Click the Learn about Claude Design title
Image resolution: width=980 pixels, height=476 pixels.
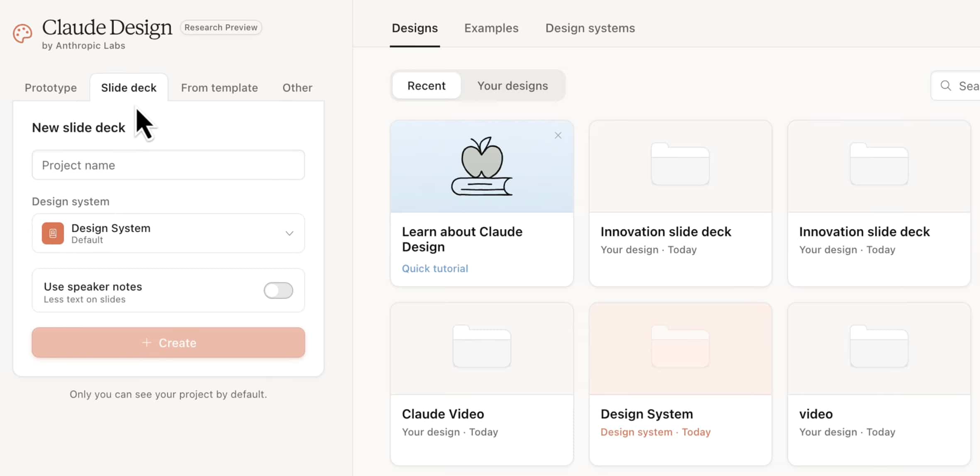(x=462, y=239)
